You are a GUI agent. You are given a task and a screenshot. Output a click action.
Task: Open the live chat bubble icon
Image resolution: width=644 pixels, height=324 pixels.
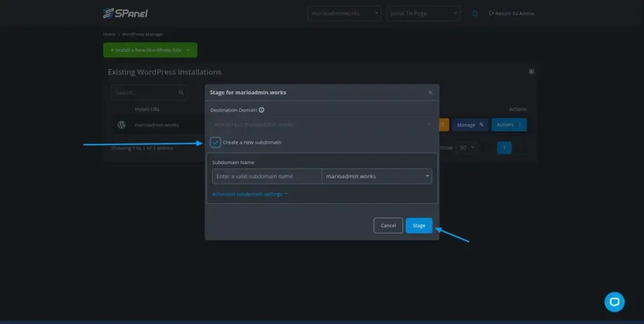(x=614, y=302)
